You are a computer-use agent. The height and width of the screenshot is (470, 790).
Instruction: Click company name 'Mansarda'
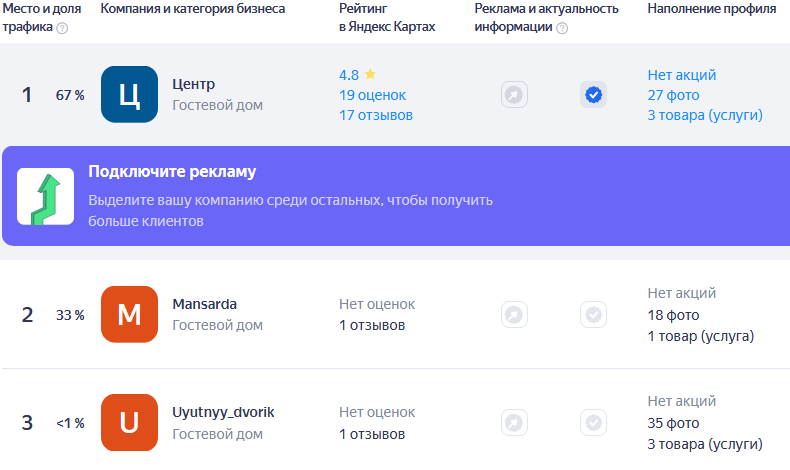(205, 304)
